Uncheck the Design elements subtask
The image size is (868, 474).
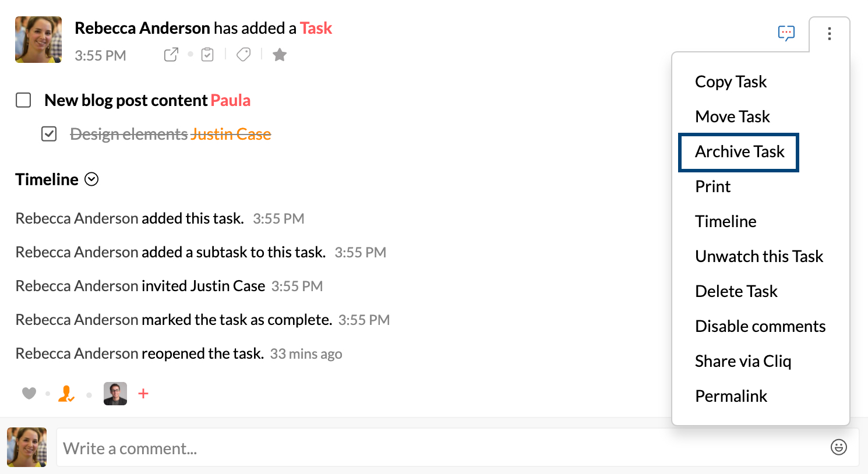click(49, 134)
